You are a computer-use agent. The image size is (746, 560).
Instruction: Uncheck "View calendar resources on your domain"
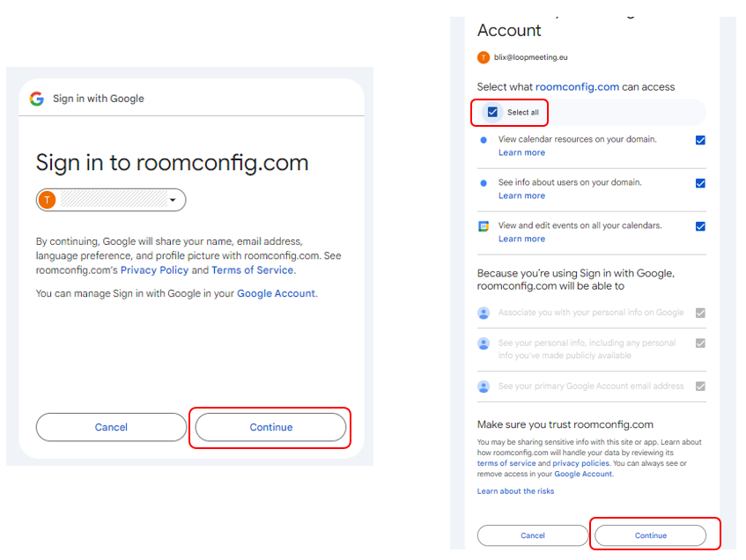coord(700,140)
